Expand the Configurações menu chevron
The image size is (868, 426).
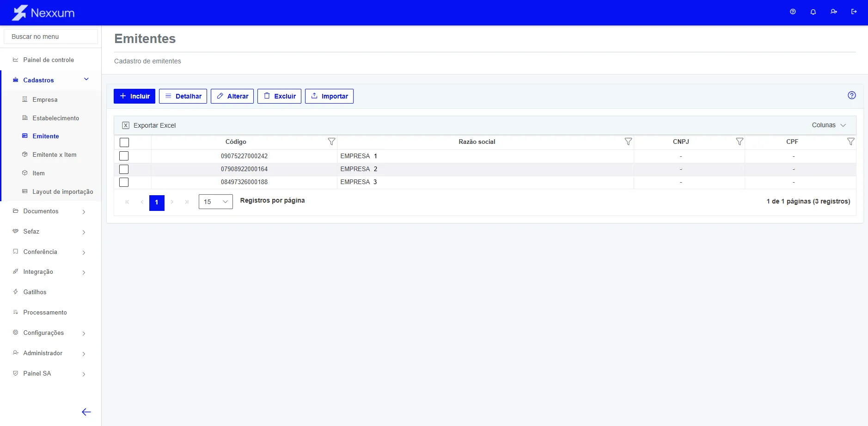[84, 333]
